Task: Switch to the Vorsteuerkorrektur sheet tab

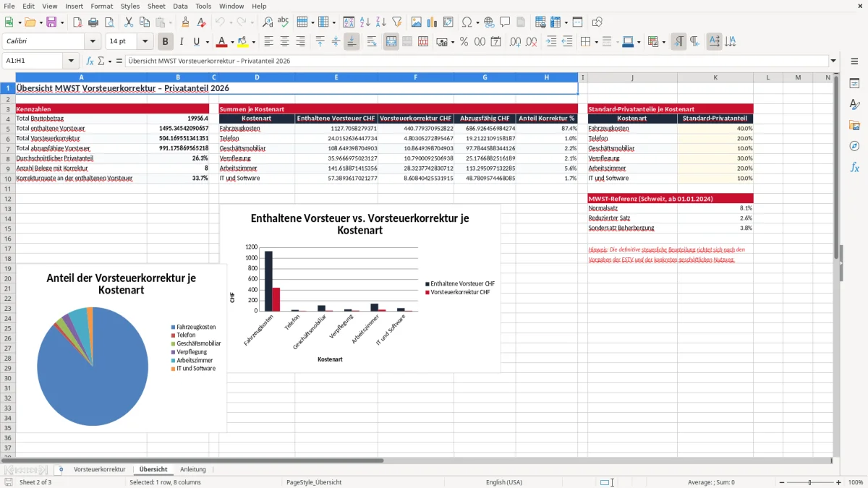Action: tap(99, 469)
